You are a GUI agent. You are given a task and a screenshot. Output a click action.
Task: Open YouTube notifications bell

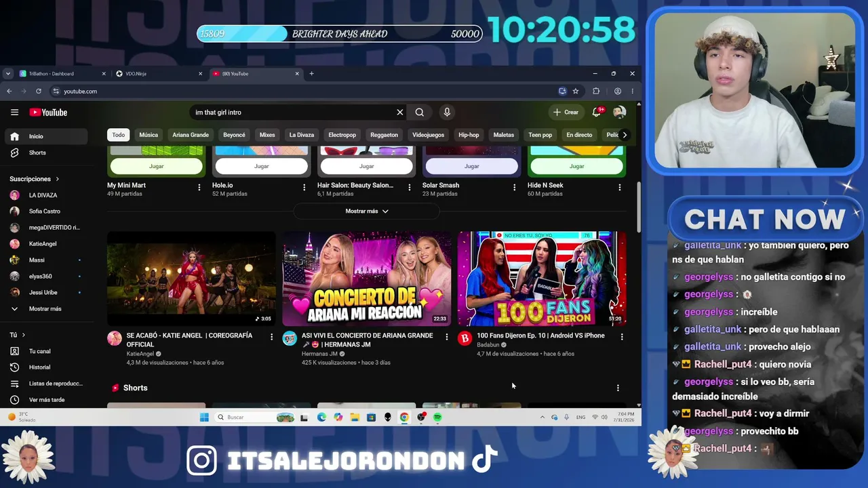(597, 113)
